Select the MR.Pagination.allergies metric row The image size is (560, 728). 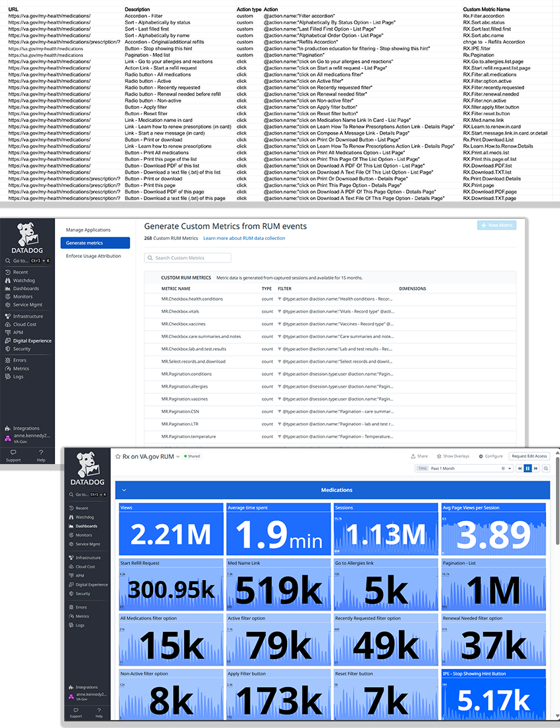coord(330,387)
